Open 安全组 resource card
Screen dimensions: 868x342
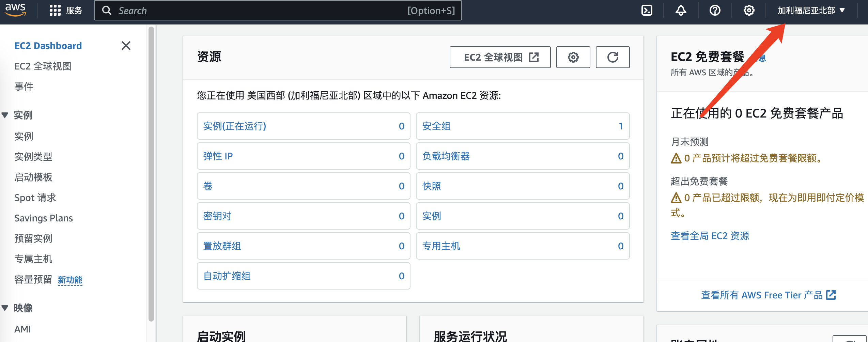click(523, 126)
